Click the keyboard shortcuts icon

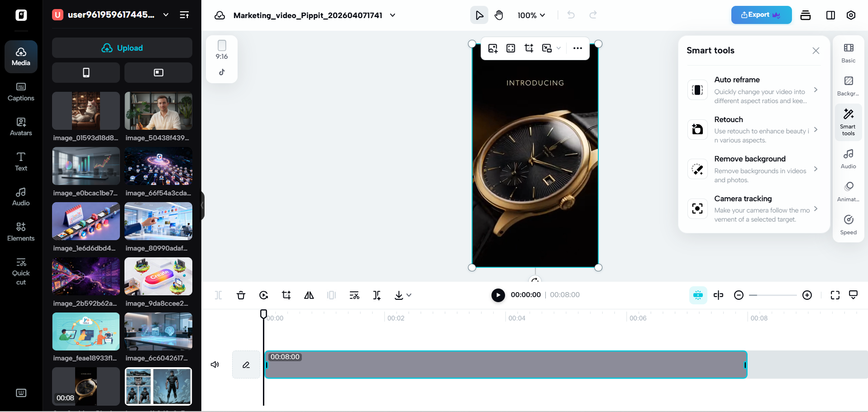pos(21,393)
